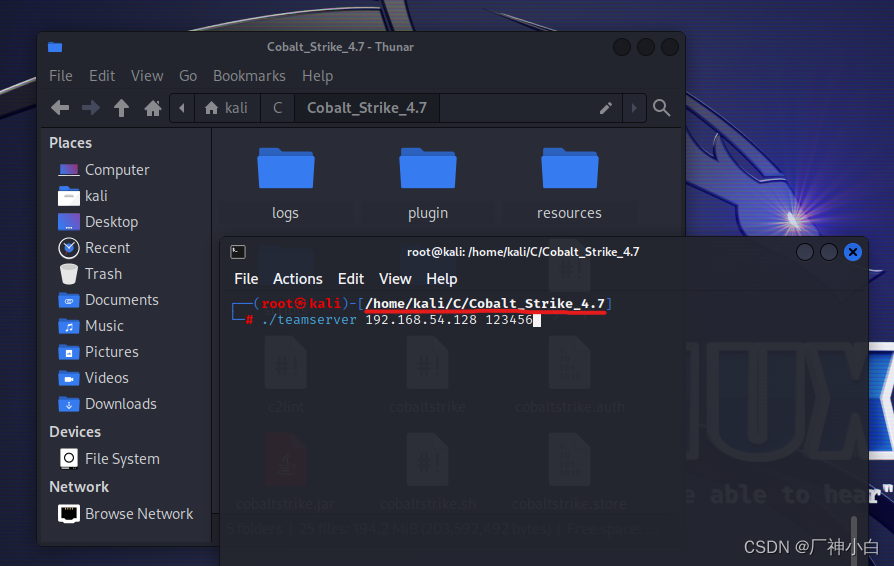Open Thunar's Go menu
This screenshot has width=894, height=566.
pos(188,76)
